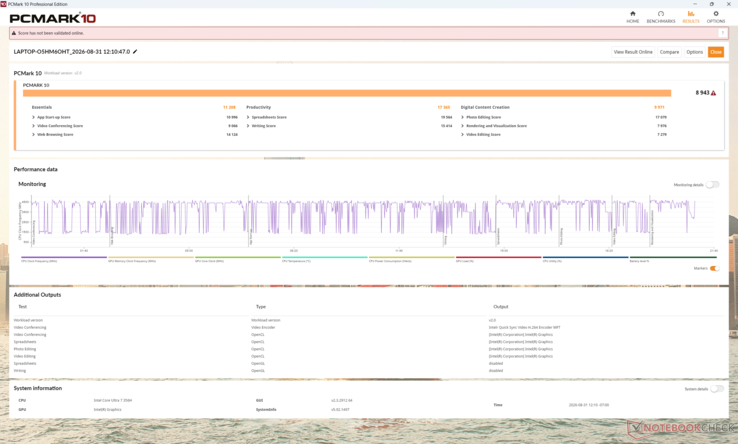Click the warning icon in validation banner
This screenshot has width=738, height=444.
pos(14,33)
